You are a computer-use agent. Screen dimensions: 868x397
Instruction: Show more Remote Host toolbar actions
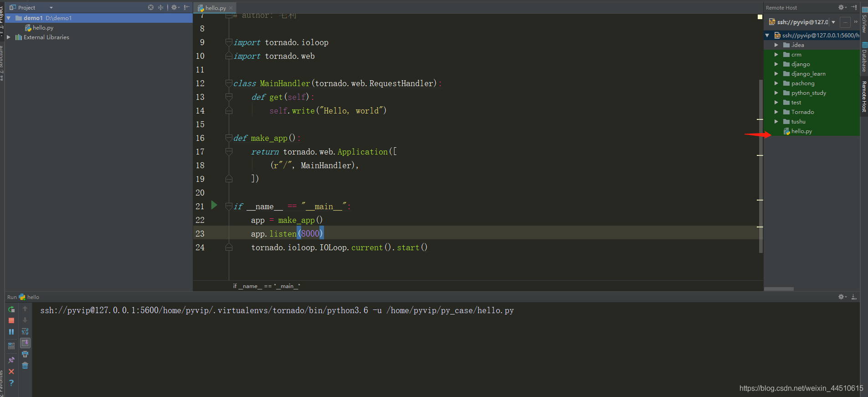coord(856,21)
